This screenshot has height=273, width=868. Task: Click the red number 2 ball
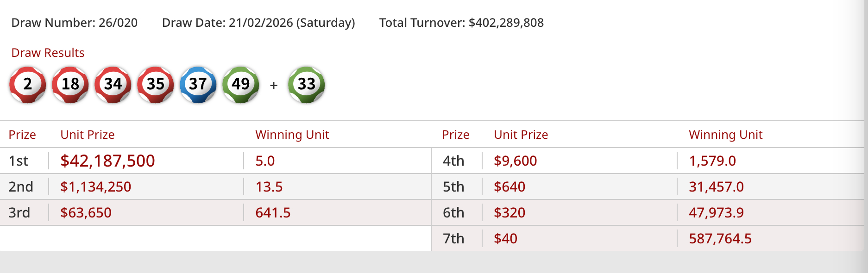tap(28, 84)
